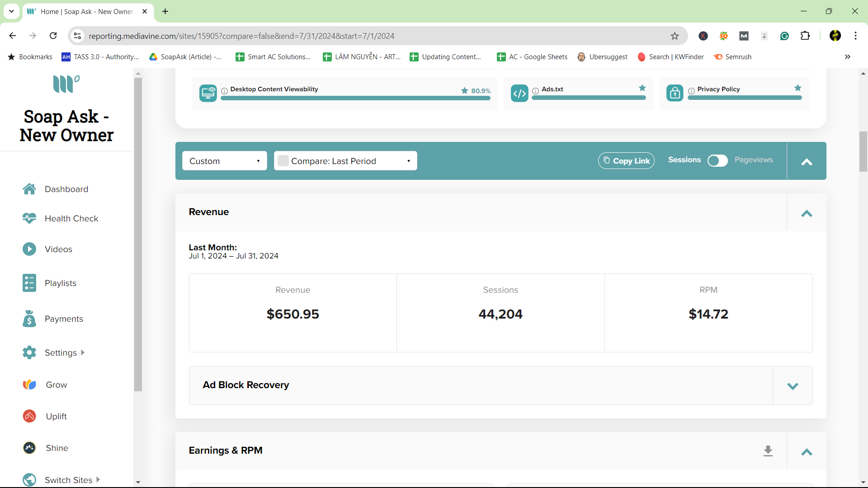868x488 pixels.
Task: Open a new browser tab
Action: (x=165, y=11)
